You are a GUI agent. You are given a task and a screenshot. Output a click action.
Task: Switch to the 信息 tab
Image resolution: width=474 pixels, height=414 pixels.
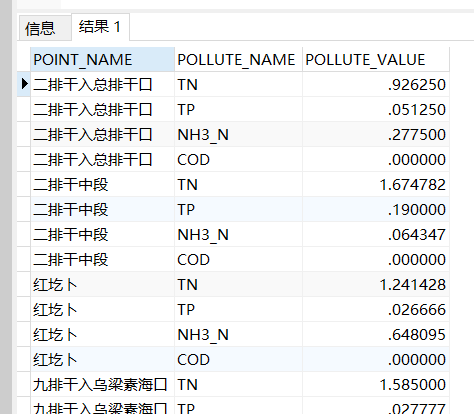pyautogui.click(x=45, y=28)
